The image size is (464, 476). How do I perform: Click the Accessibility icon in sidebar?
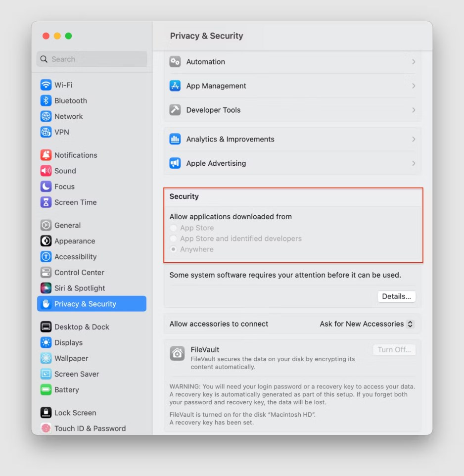[x=46, y=257]
